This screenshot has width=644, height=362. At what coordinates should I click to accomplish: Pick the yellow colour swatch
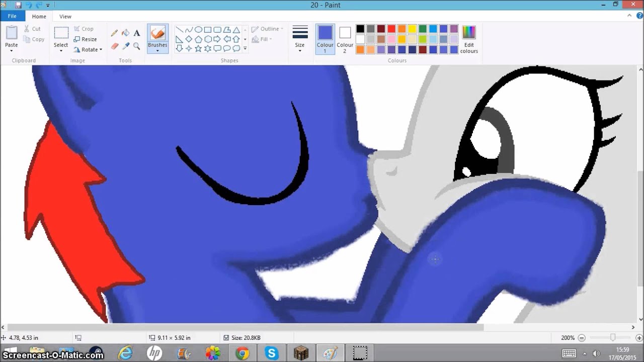(x=412, y=29)
